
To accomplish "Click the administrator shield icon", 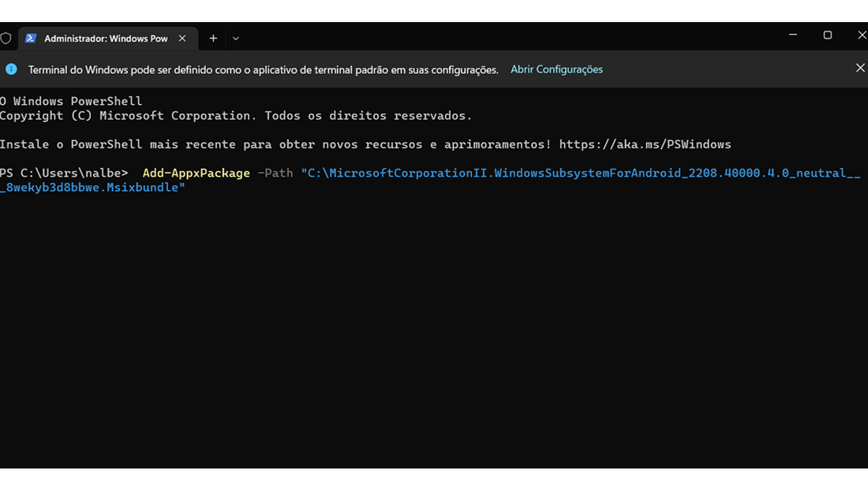I will [6, 38].
